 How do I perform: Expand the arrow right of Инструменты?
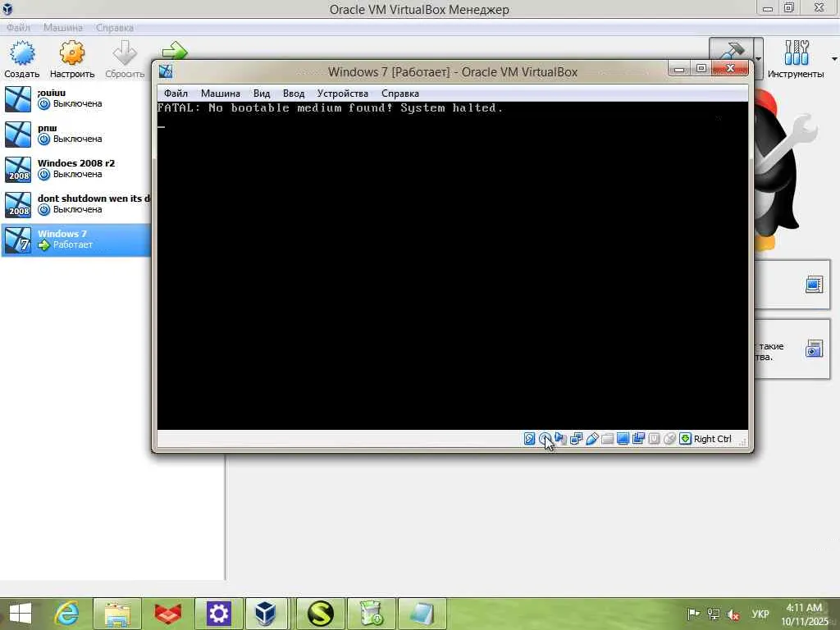point(834,58)
